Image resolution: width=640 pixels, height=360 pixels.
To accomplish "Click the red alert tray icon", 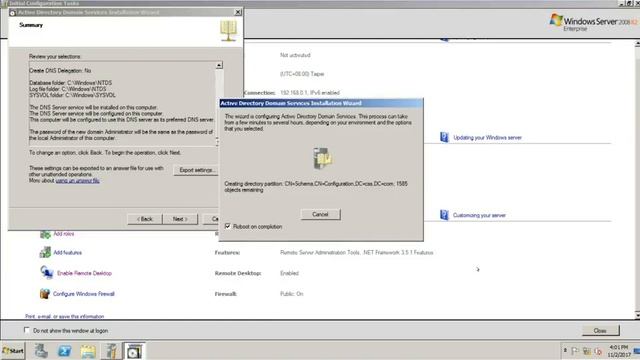I will [x=598, y=351].
